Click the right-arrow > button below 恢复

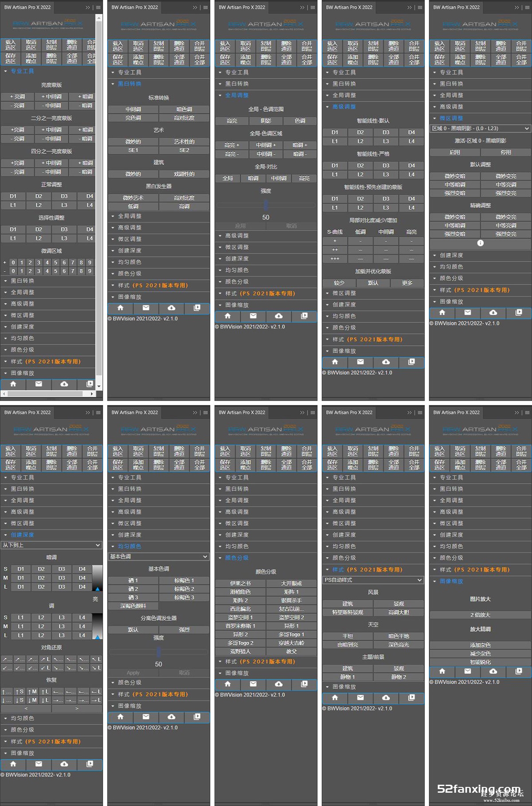[77, 708]
